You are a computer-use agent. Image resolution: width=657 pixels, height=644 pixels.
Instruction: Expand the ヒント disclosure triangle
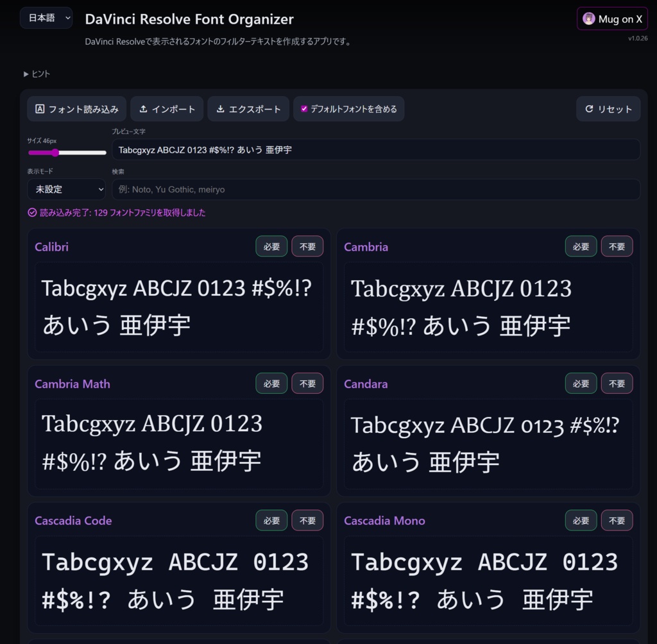coord(26,74)
